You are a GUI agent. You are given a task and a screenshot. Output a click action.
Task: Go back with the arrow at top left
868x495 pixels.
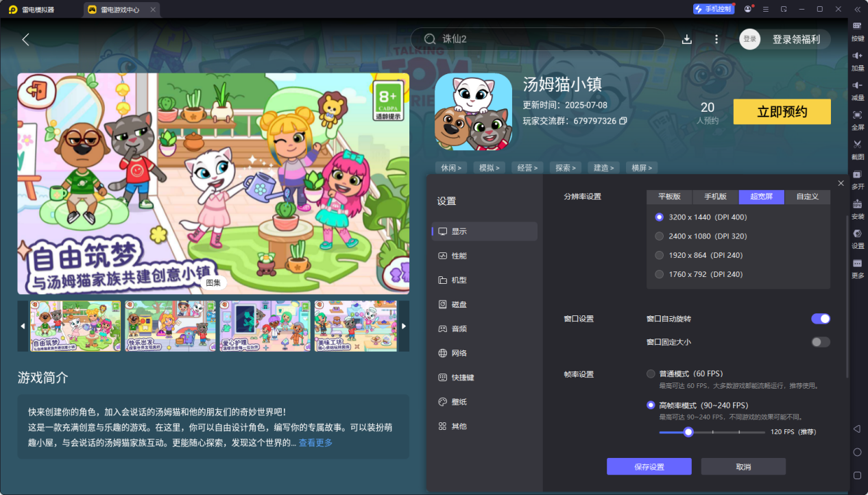pyautogui.click(x=25, y=39)
